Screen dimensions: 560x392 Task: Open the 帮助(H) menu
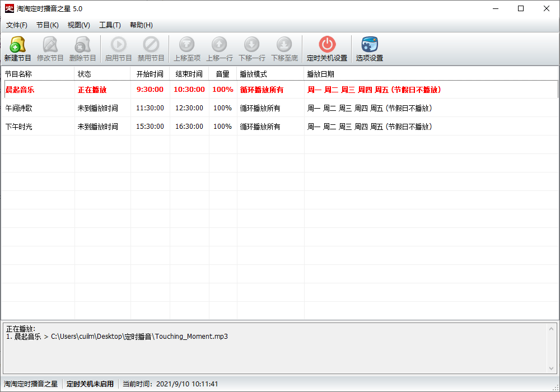tap(141, 25)
